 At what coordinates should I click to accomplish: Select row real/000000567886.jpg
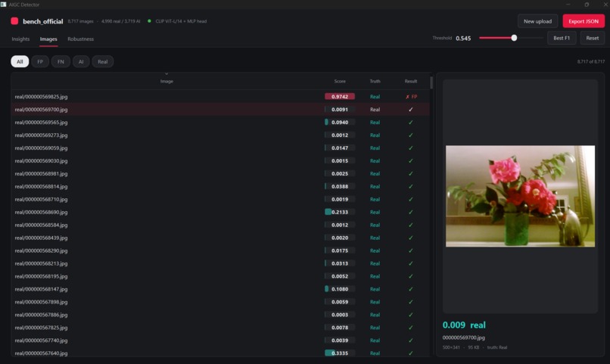tap(220, 315)
